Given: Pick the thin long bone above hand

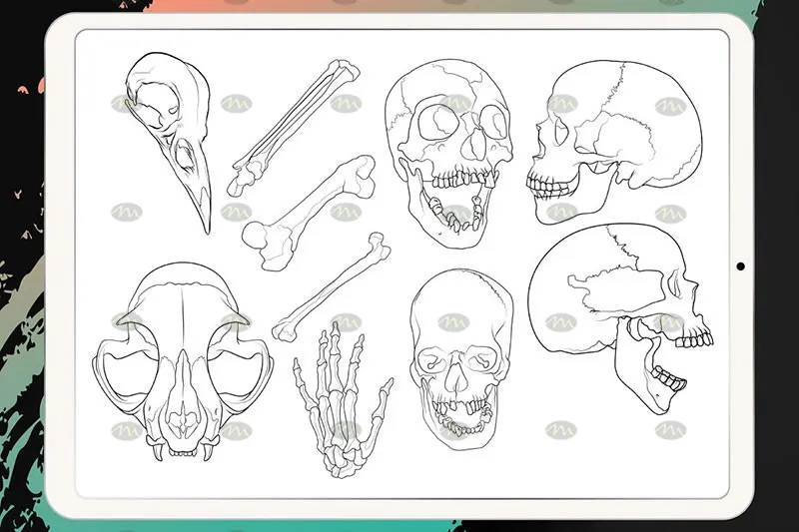Looking at the screenshot, I should pos(332,286).
